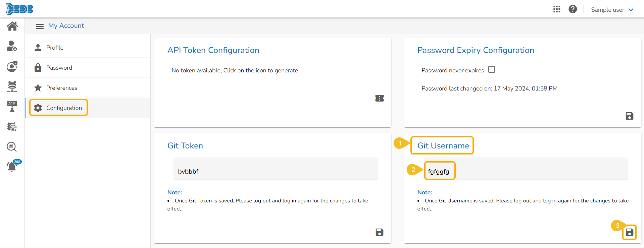Click the generate API token icon

(x=379, y=98)
